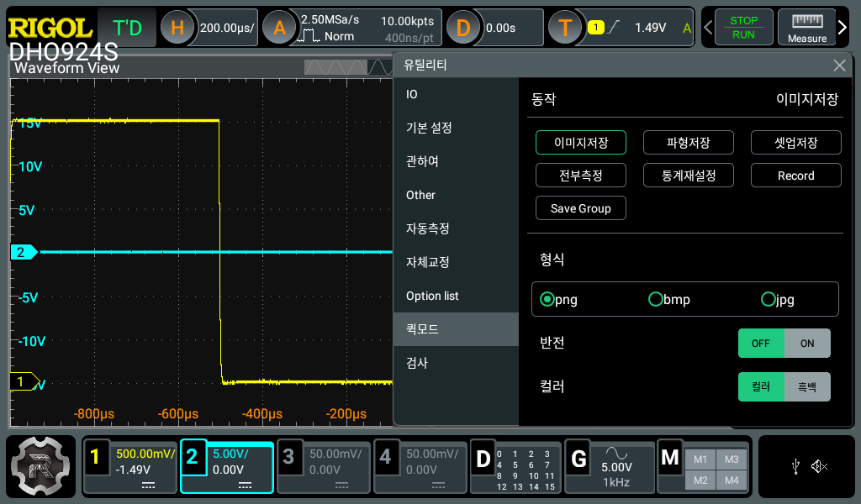Open the Acquire A icon
The width and height of the screenshot is (861, 504).
(279, 28)
